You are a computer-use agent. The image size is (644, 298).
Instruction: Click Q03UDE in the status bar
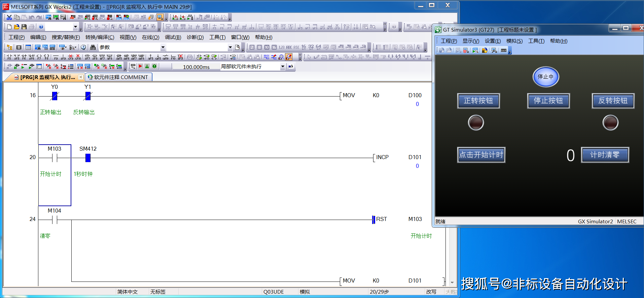pos(274,292)
